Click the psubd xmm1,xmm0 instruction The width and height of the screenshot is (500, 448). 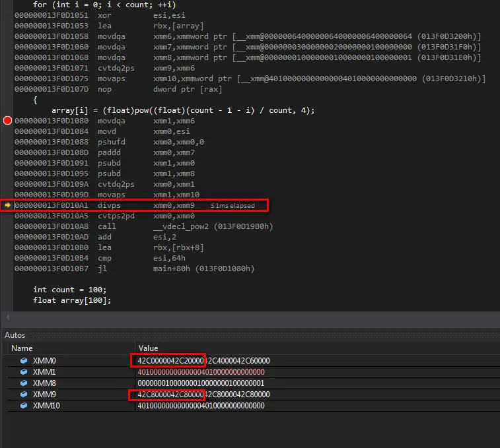[x=104, y=163]
